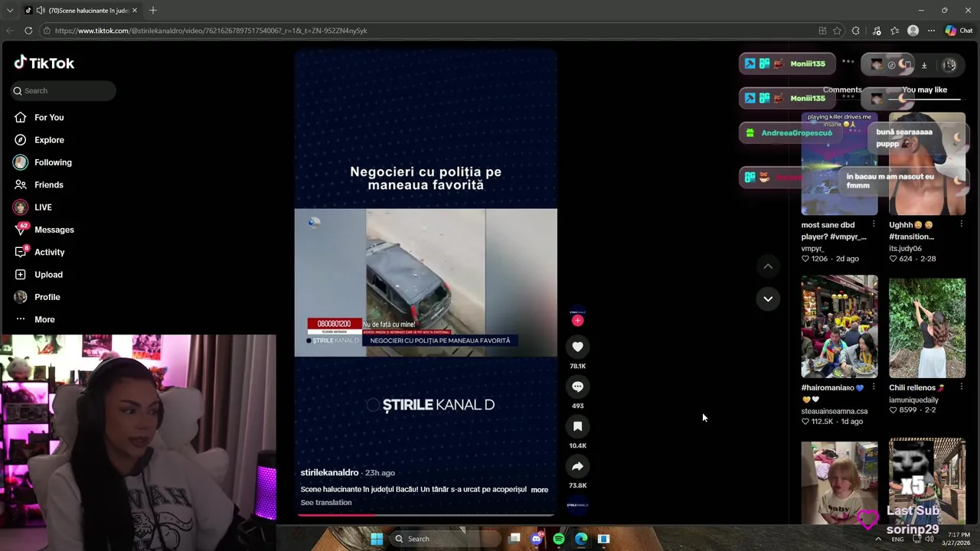Click the Explore compass icon
Screen dimensions: 980x551
point(21,140)
